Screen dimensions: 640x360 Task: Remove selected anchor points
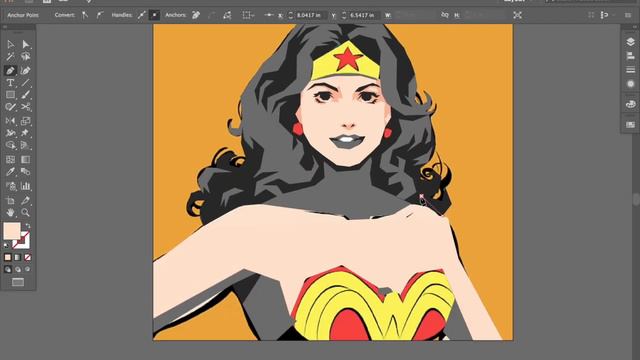coord(196,15)
